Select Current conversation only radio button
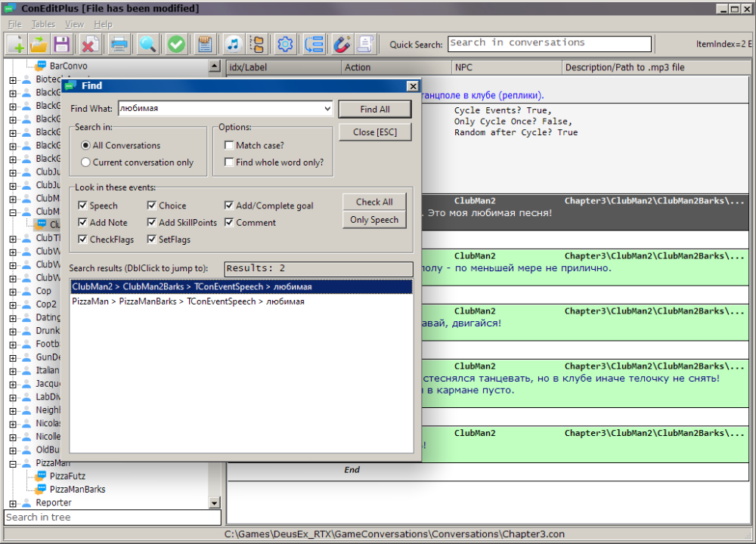This screenshot has height=544, width=756. click(85, 162)
